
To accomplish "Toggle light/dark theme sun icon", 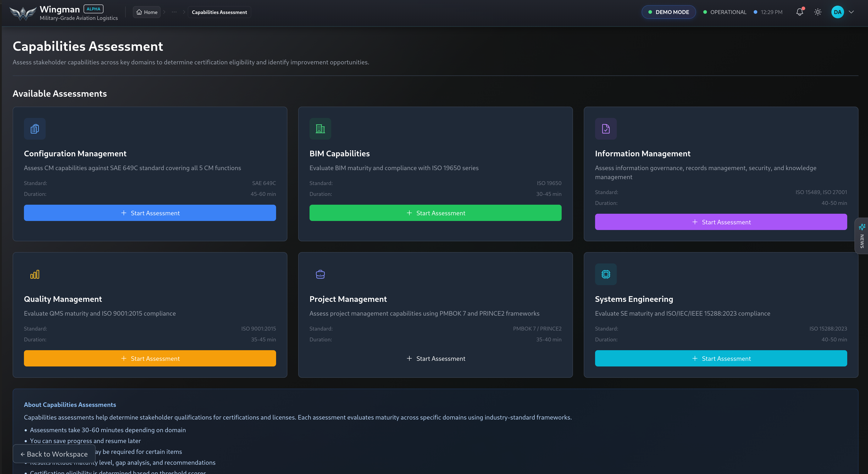I will click(818, 12).
